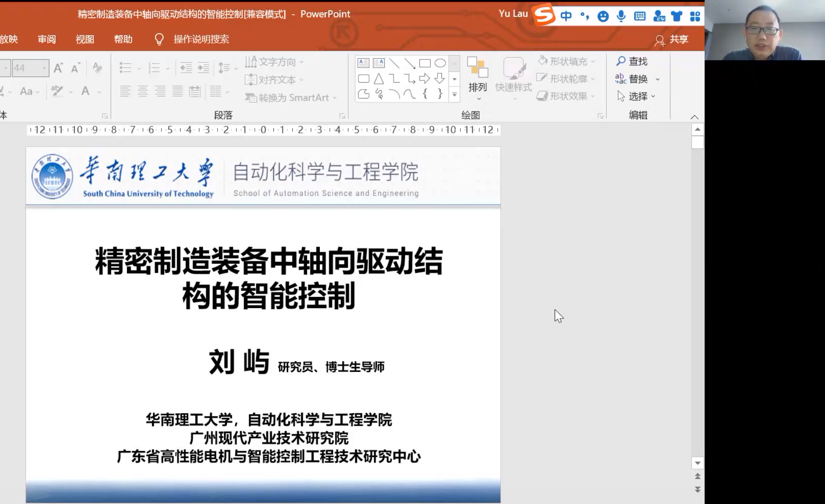Insert a horizontal text box shape
825x504 pixels.
(363, 63)
